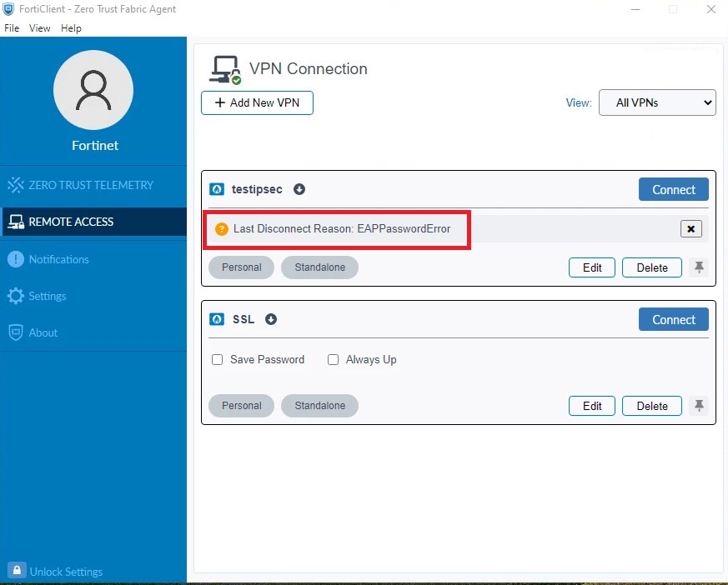Open Zero Trust Telemetry section
Screen dimensions: 728x585
[93, 185]
